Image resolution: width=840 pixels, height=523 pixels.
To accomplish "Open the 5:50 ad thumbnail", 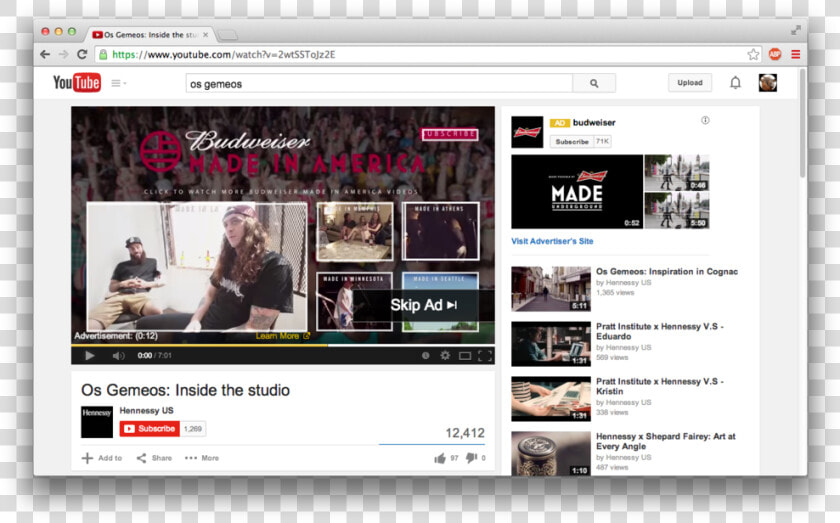I will (677, 211).
